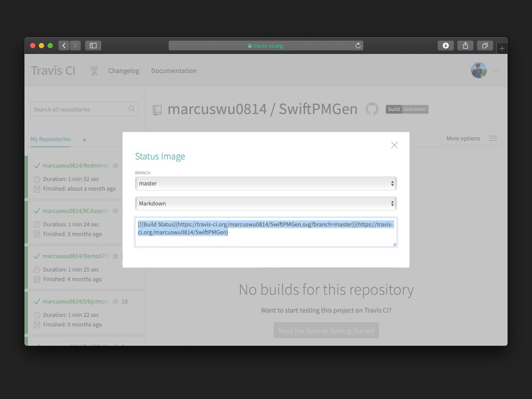Click the clock icon beside Duration: 1 min 24 sec

(37, 224)
